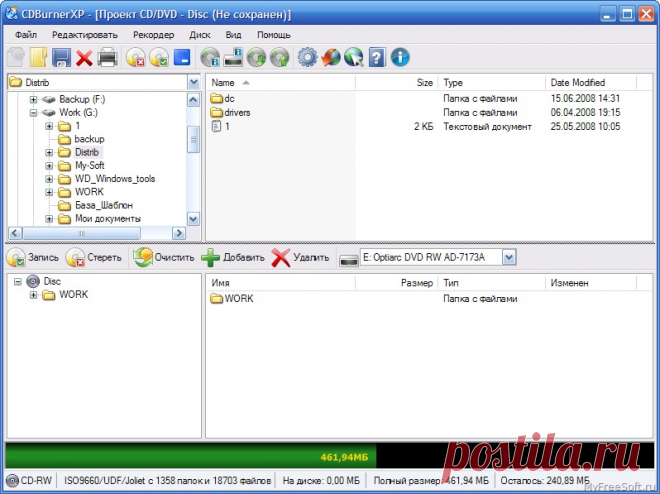Open the Distrib folder path dropdown
Image resolution: width=660 pixels, height=494 pixels.
pyautogui.click(x=194, y=82)
